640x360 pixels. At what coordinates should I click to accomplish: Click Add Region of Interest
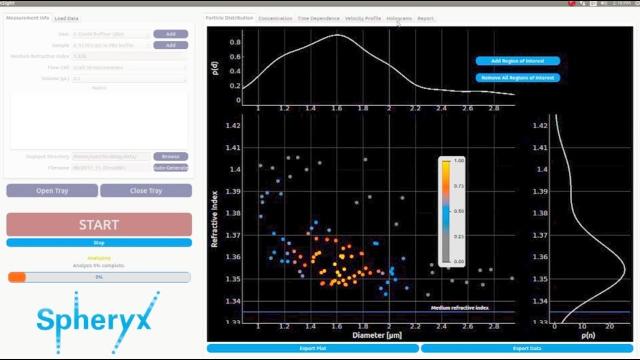pos(518,61)
